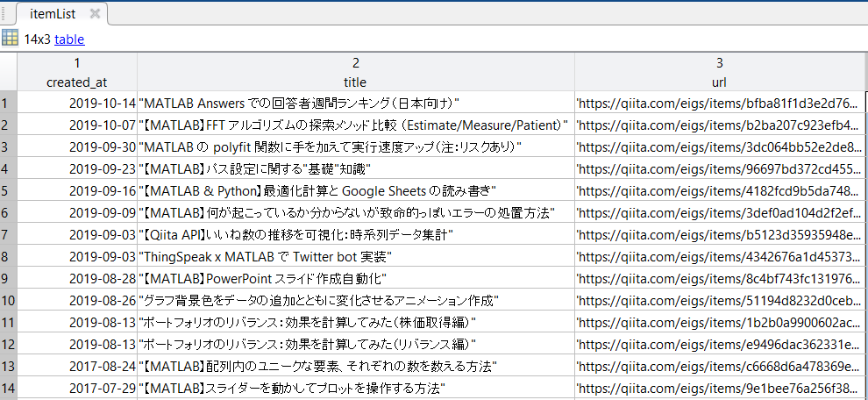Click url cell ending 96697bd372cd455
868x400 pixels.
click(720, 168)
